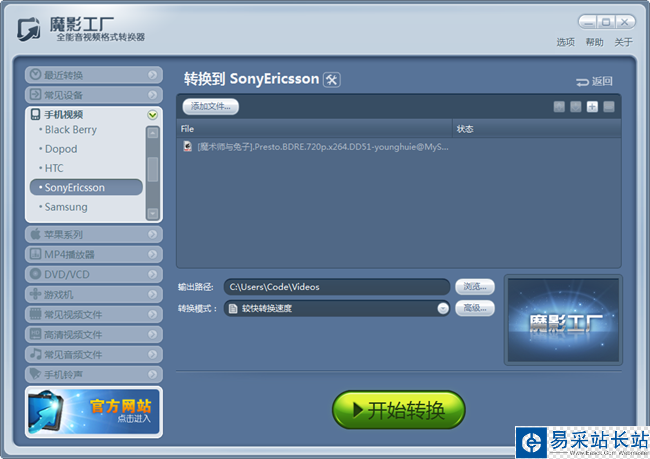Click the plus icon to add file
The height and width of the screenshot is (459, 650).
click(x=592, y=107)
